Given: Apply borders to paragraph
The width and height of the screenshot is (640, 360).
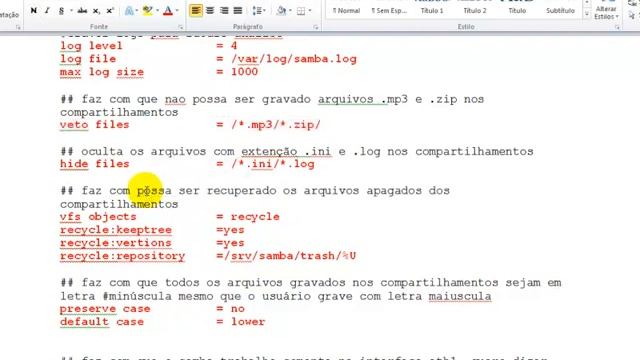Looking at the screenshot, I should tap(301, 11).
